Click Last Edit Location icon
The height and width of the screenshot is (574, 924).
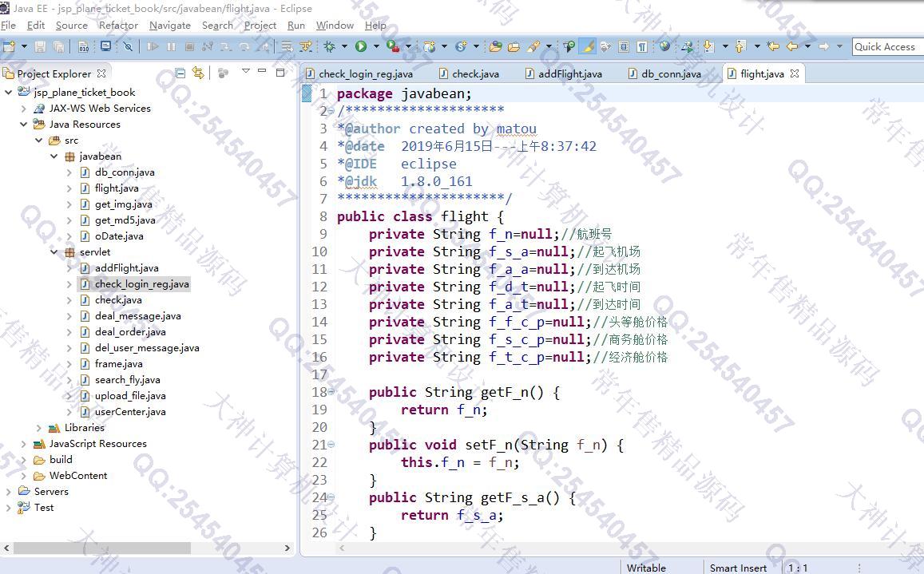coord(773,46)
